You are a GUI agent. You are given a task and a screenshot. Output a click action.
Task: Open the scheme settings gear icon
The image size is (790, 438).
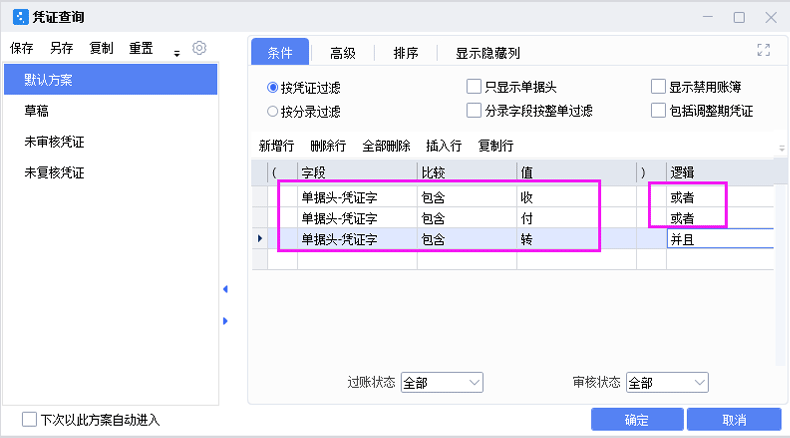coord(199,48)
